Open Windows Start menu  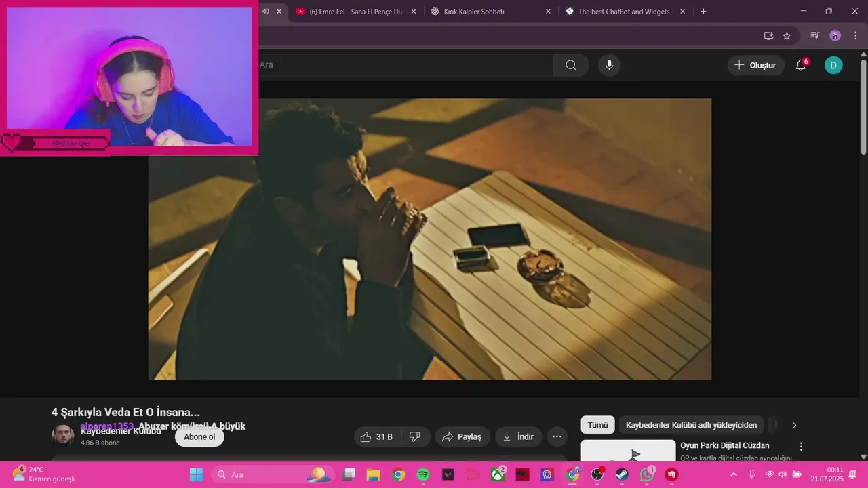(x=196, y=474)
